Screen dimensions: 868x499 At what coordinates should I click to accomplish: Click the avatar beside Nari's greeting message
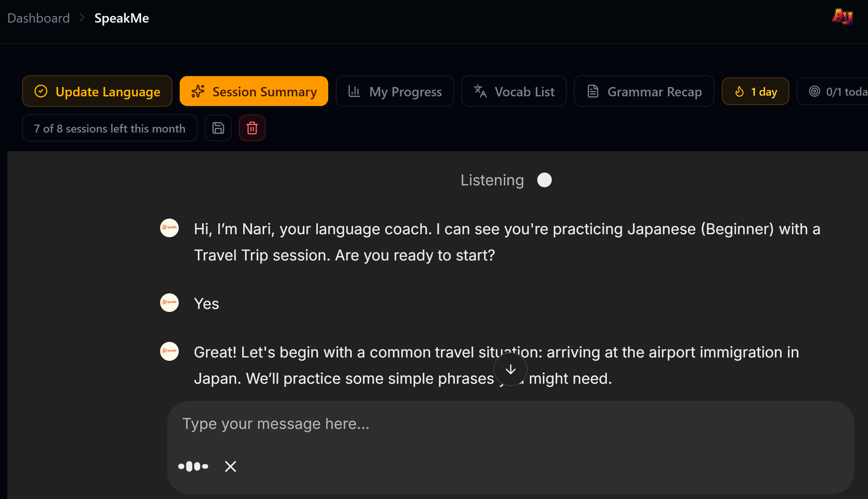tap(169, 228)
